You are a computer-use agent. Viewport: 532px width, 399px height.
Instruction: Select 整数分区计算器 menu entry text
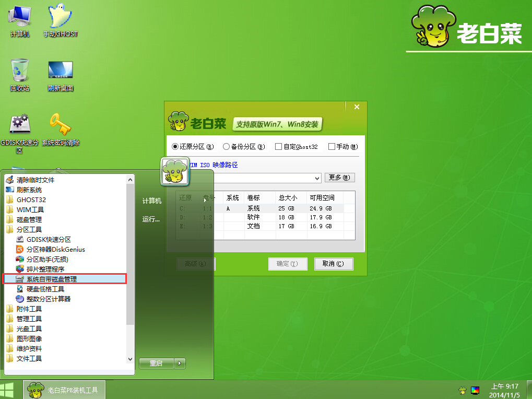[49, 299]
